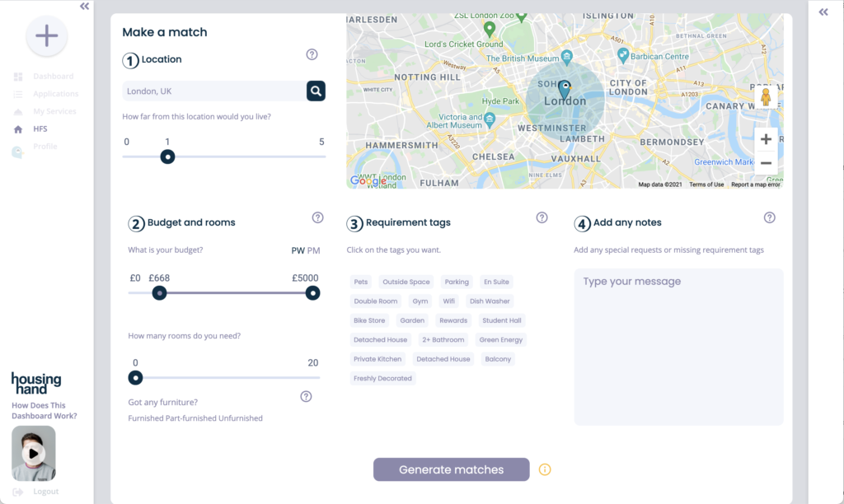
Task: Toggle the Double Room tag
Action: point(376,301)
